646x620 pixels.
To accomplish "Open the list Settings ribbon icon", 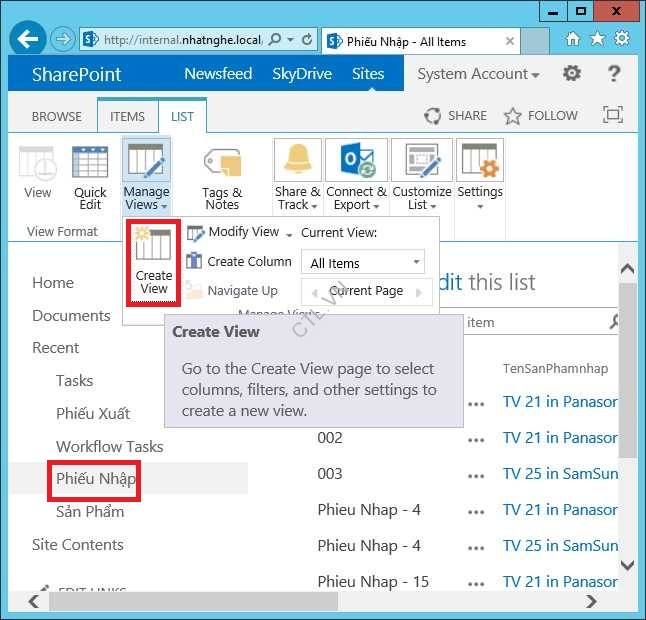I will tap(479, 178).
